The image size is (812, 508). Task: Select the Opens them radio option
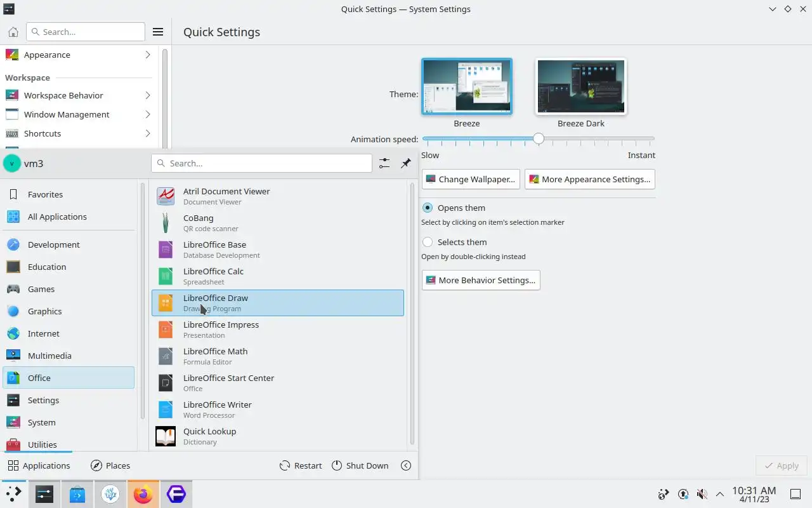428,208
